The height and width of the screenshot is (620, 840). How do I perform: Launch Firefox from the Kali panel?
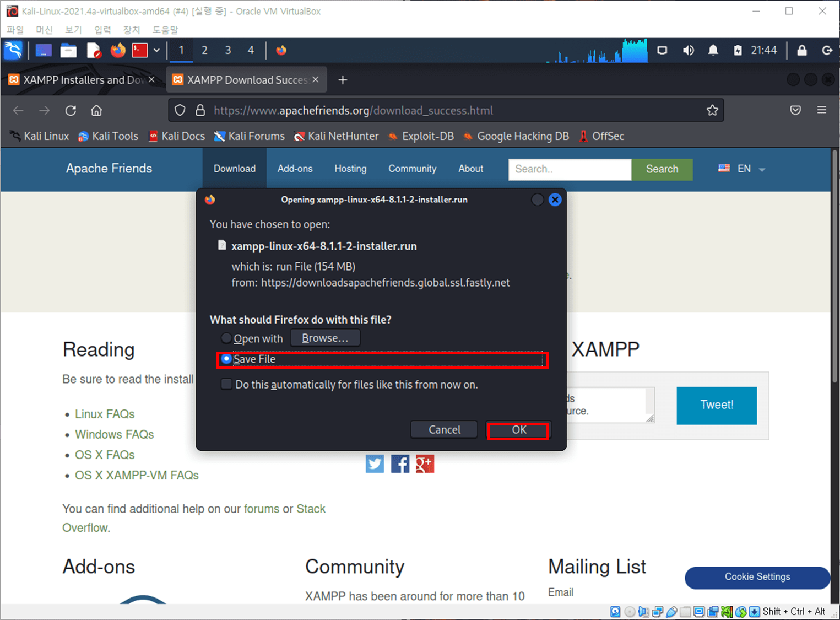point(118,50)
